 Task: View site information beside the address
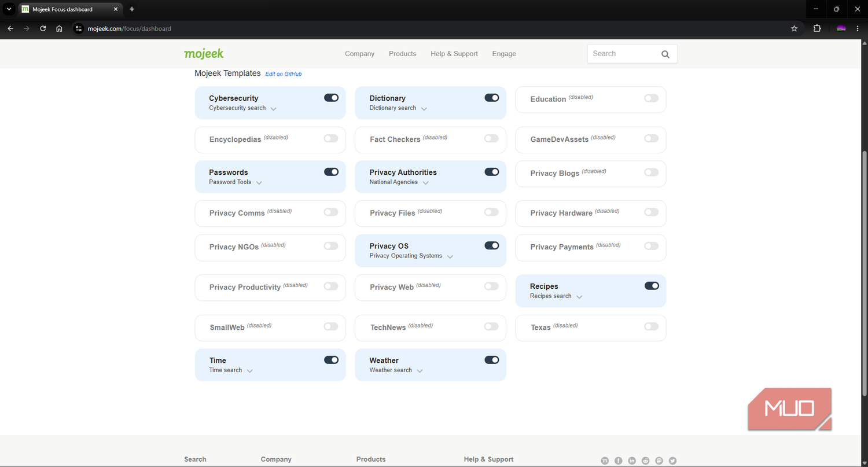click(x=79, y=28)
